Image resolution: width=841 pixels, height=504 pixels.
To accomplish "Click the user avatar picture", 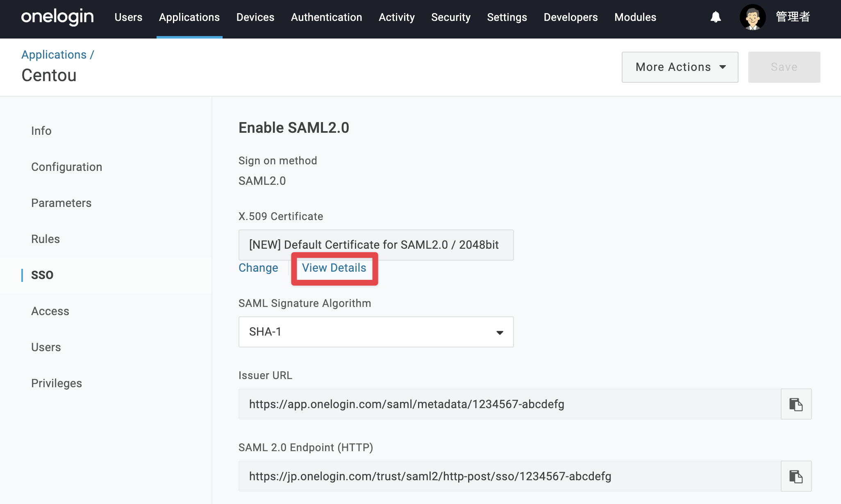I will (752, 17).
